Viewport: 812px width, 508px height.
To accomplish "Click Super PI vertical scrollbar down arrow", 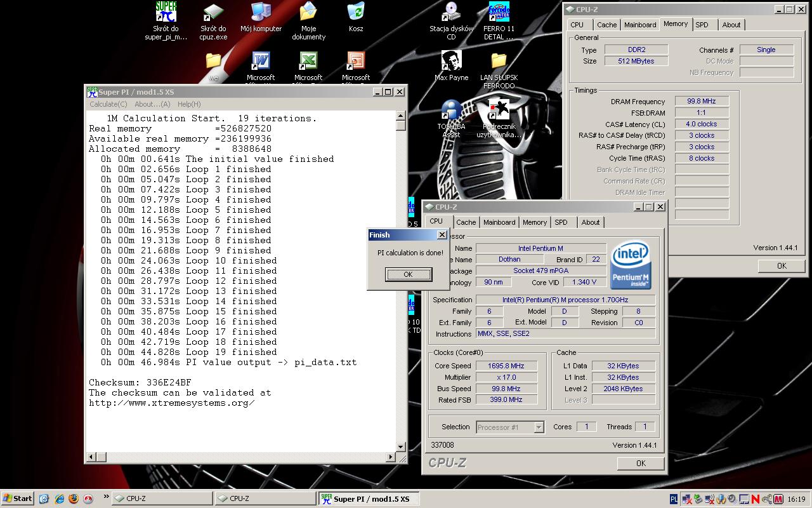I will tap(401, 447).
